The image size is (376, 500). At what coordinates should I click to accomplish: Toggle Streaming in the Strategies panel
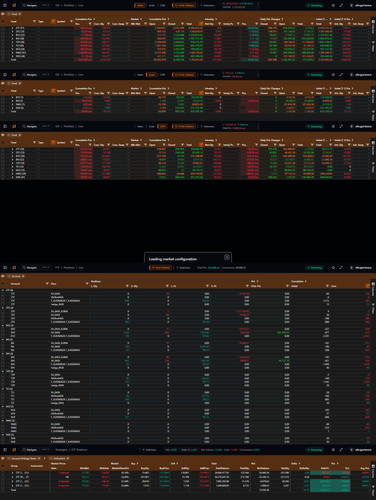pyautogui.click(x=314, y=450)
